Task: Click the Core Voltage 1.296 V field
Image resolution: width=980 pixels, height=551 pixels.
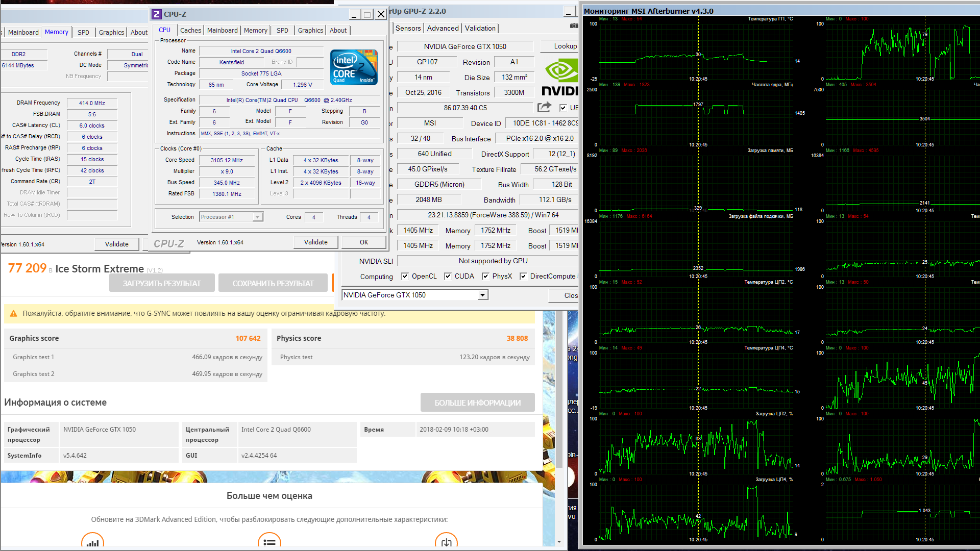Action: tap(303, 85)
